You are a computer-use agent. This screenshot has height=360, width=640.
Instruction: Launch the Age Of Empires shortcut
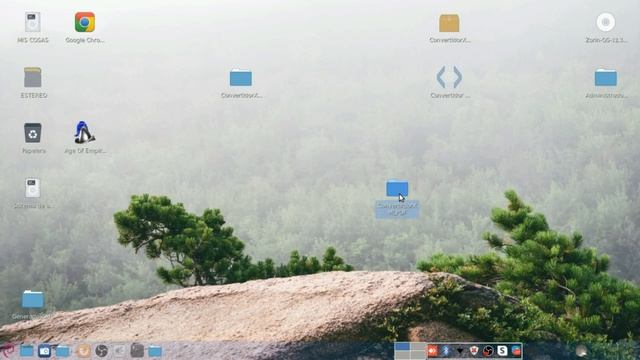[84, 132]
